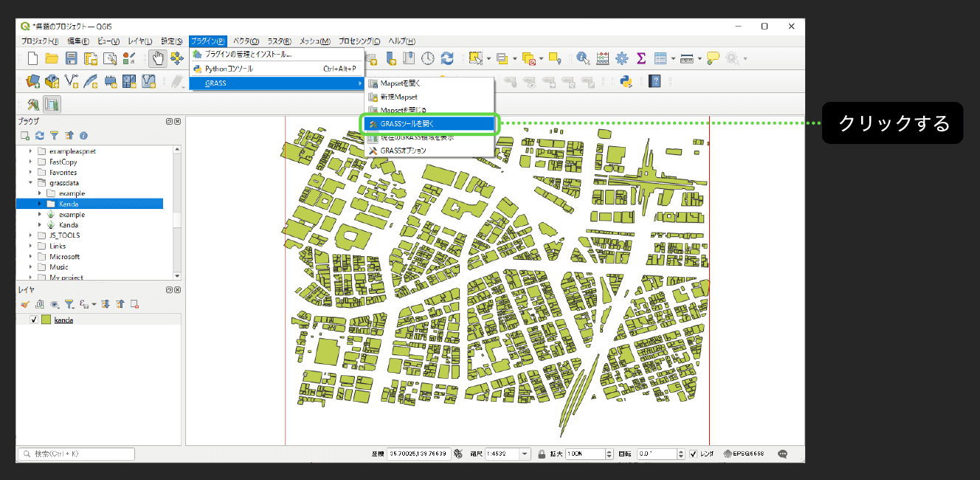The image size is (980, 480).
Task: Toggle visibility checkbox of kanda layer
Action: 33,320
